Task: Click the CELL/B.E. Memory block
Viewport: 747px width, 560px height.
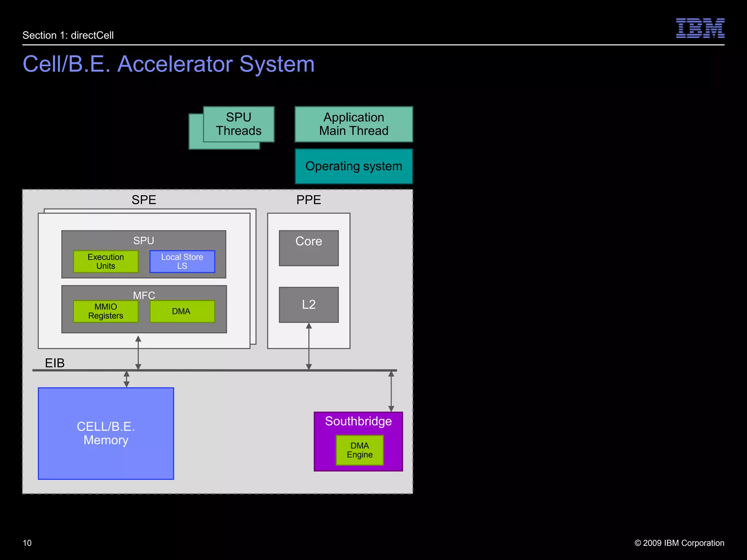Action: pyautogui.click(x=106, y=433)
